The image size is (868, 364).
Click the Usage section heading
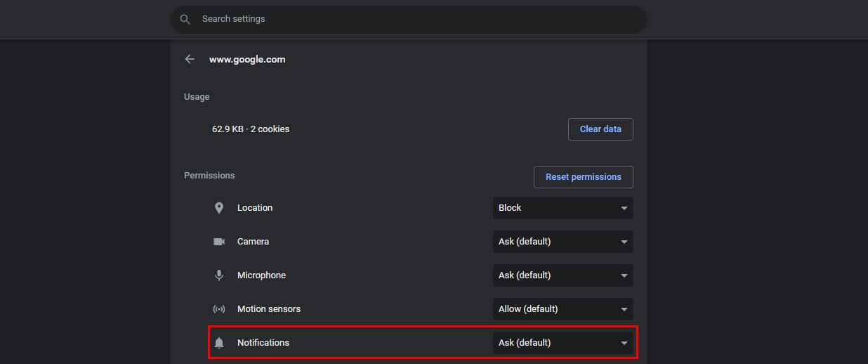(x=197, y=97)
